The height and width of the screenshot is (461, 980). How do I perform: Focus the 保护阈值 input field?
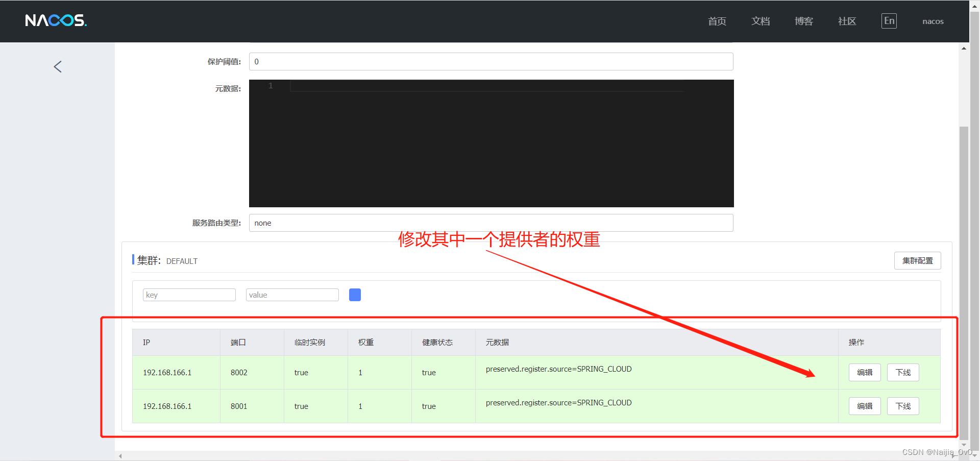coord(491,61)
